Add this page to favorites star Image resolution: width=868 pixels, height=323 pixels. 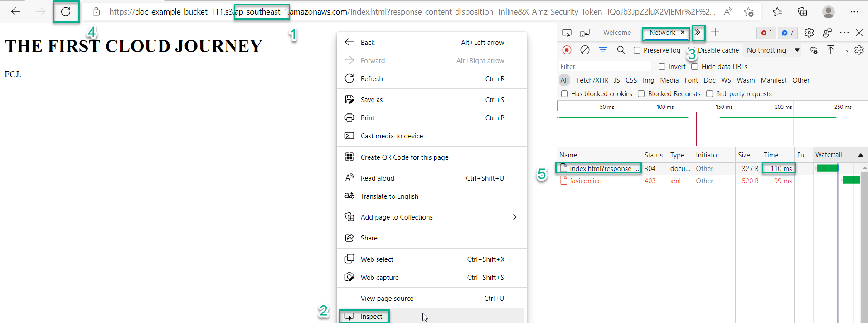pyautogui.click(x=748, y=12)
